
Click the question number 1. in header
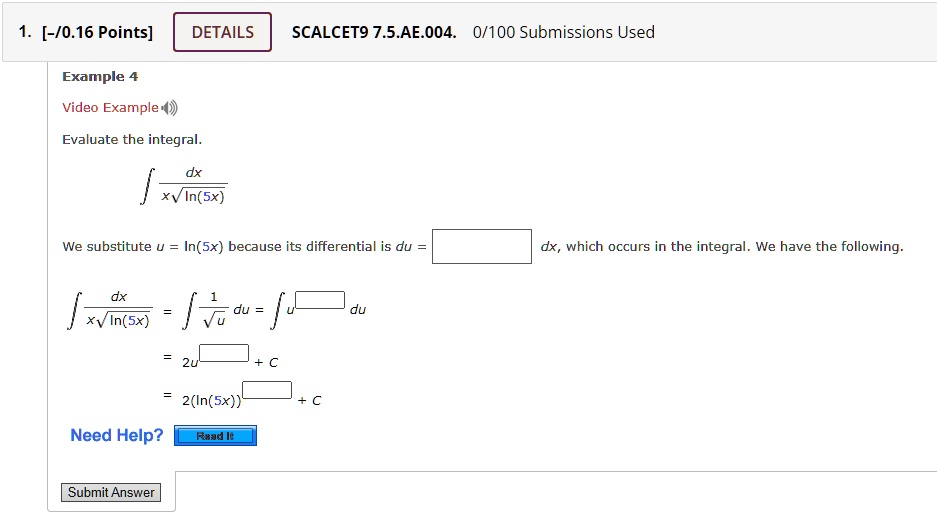pyautogui.click(x=25, y=32)
